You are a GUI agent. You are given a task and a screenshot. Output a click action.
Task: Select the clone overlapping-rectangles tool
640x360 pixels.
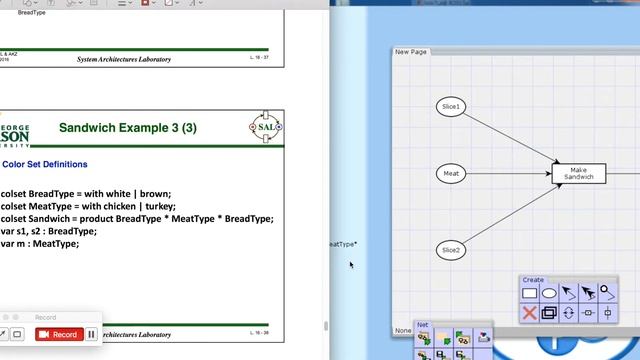click(549, 313)
